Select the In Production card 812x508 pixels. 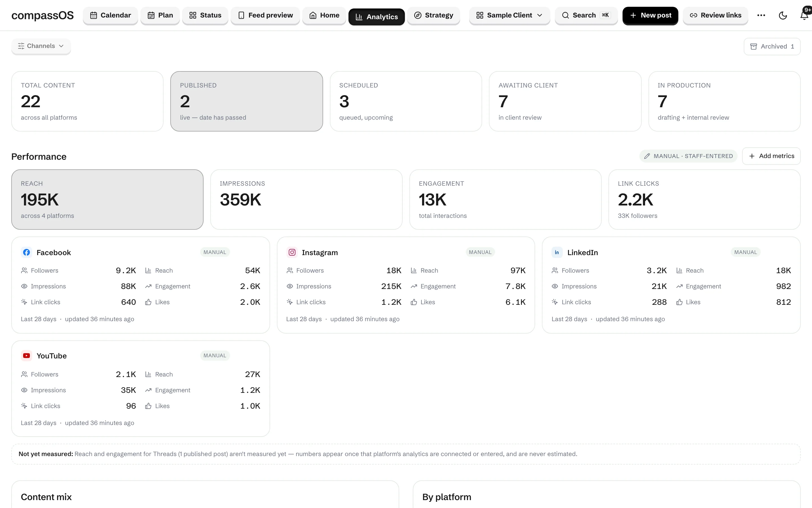pyautogui.click(x=724, y=101)
